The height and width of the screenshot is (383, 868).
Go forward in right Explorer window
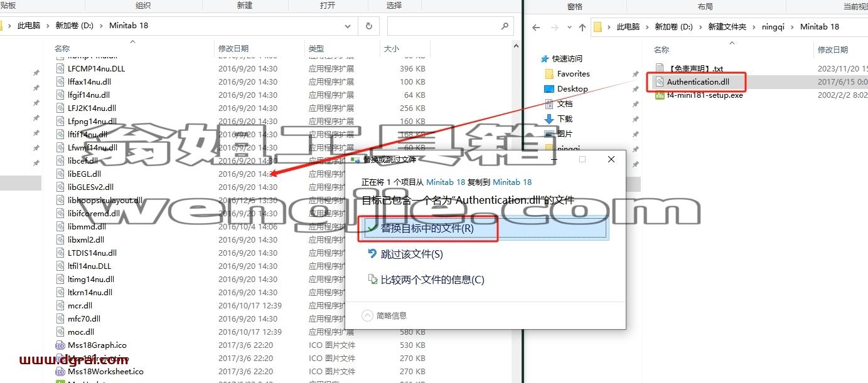(x=554, y=27)
